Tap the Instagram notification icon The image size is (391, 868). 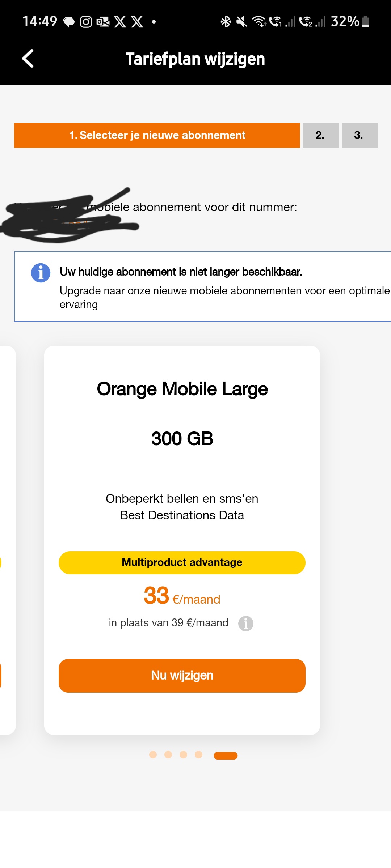point(86,22)
